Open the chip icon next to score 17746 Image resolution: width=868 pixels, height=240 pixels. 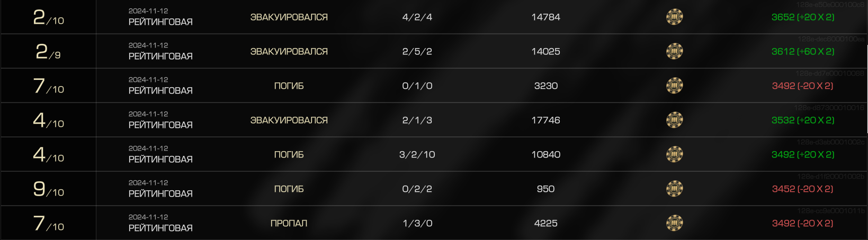tap(674, 120)
